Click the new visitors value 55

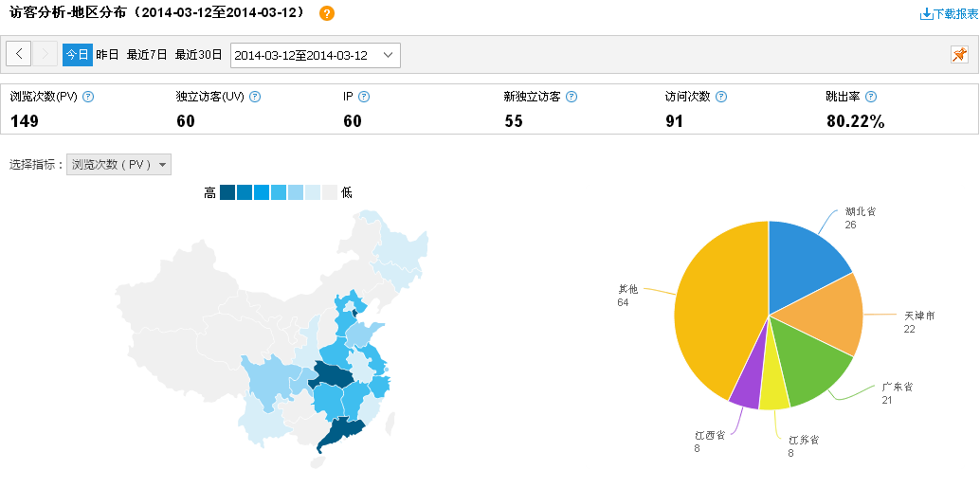(x=514, y=121)
